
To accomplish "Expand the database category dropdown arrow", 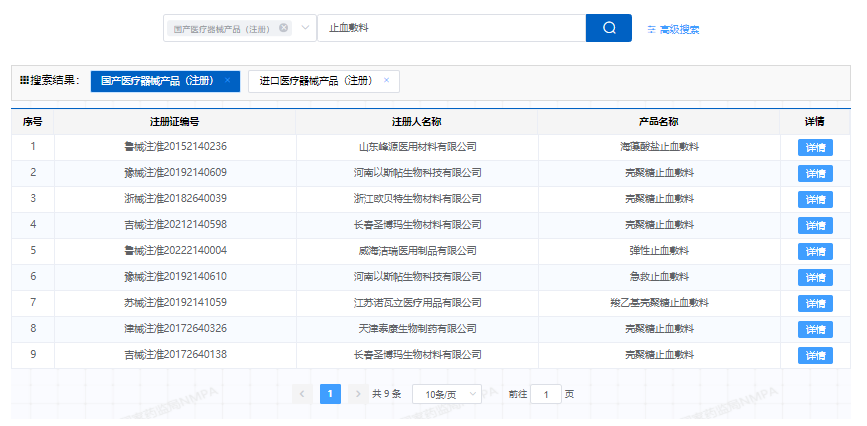I will 305,28.
